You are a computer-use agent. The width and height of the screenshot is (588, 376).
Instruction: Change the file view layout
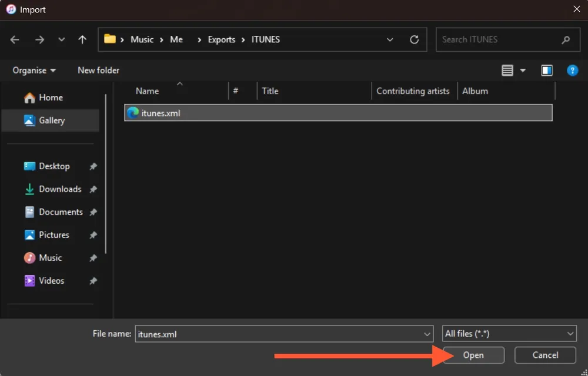pos(507,70)
